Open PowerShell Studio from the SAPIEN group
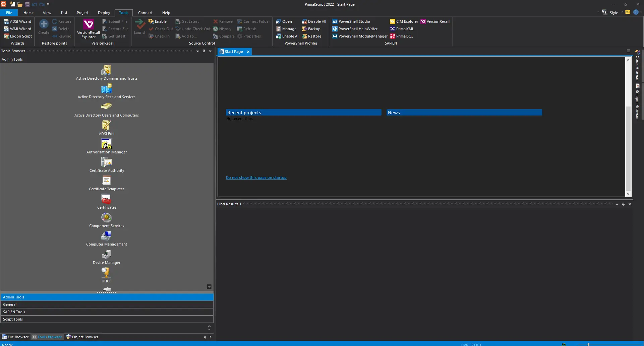The width and height of the screenshot is (644, 346). click(351, 21)
